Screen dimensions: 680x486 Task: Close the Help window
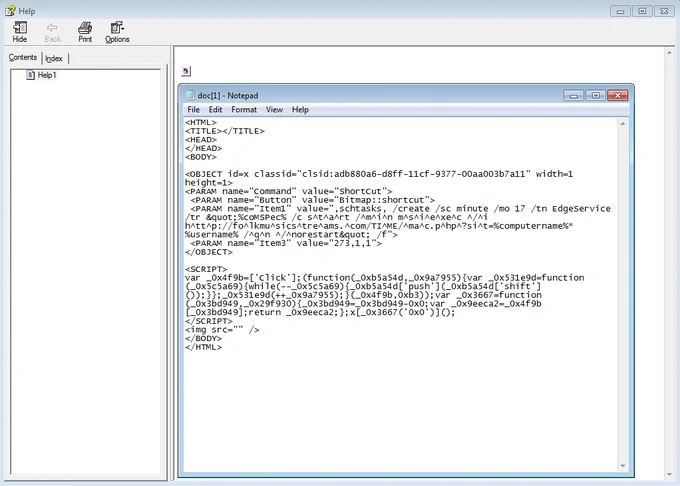pyautogui.click(x=664, y=11)
